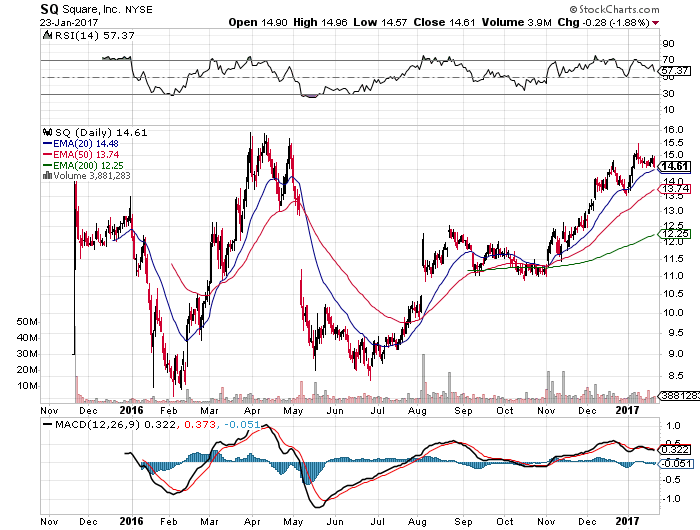This screenshot has width=700, height=530.
Task: Click the 2016 label on price chart axis
Action: pyautogui.click(x=132, y=410)
